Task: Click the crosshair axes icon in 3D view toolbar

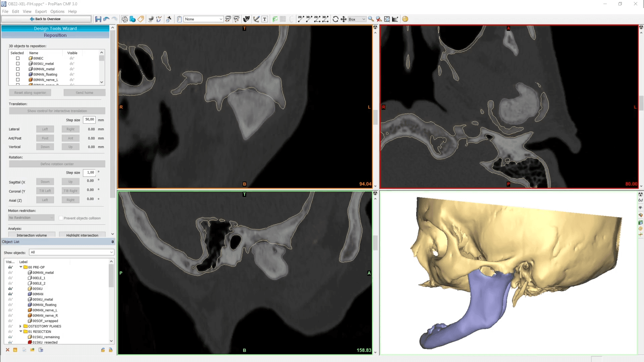Action: point(641,235)
